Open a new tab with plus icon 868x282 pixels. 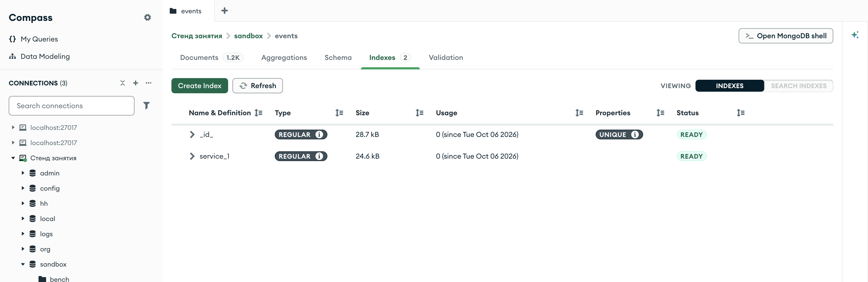pyautogui.click(x=224, y=11)
